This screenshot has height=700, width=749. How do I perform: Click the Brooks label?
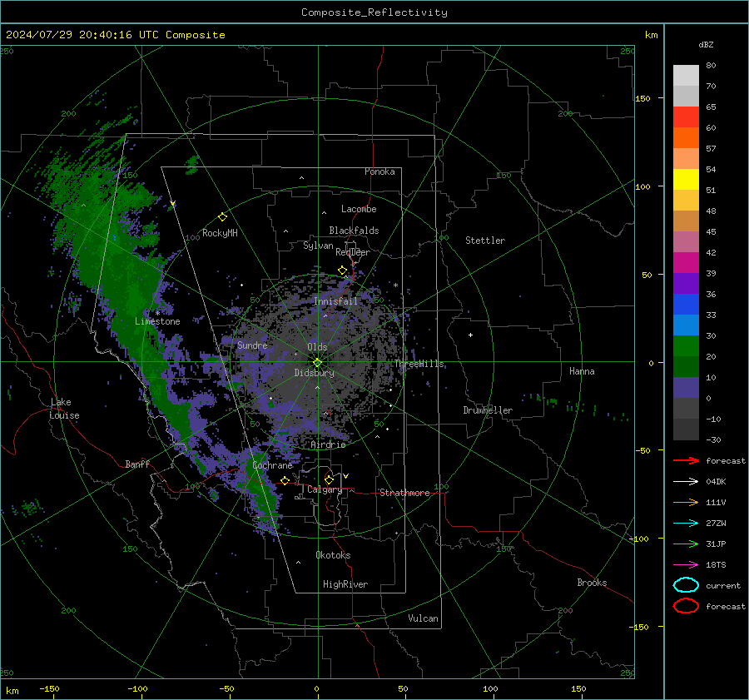click(592, 583)
